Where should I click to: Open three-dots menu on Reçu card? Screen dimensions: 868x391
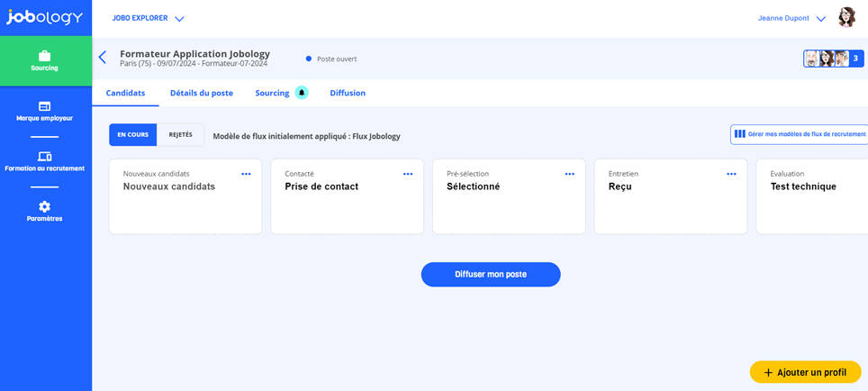point(731,174)
